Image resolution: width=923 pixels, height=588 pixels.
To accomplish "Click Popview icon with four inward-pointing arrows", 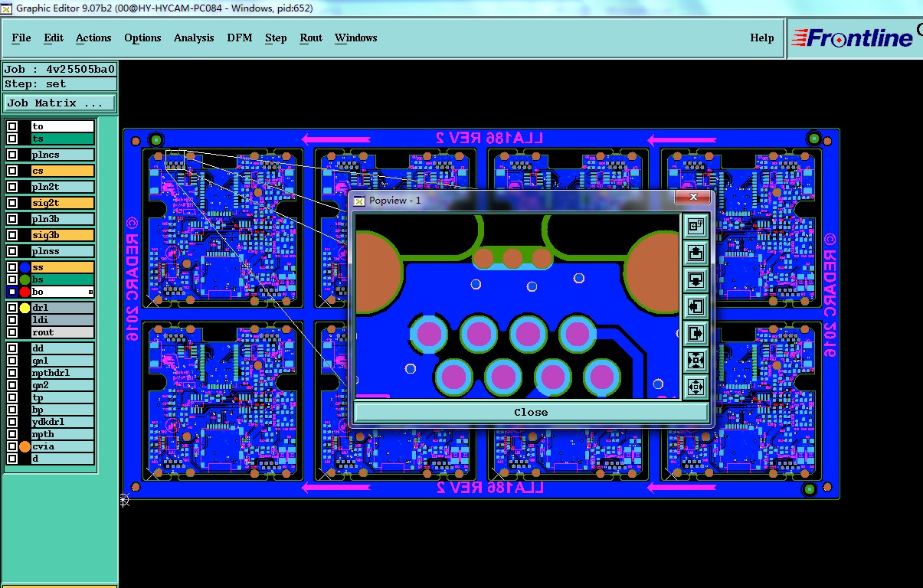I will click(x=696, y=360).
